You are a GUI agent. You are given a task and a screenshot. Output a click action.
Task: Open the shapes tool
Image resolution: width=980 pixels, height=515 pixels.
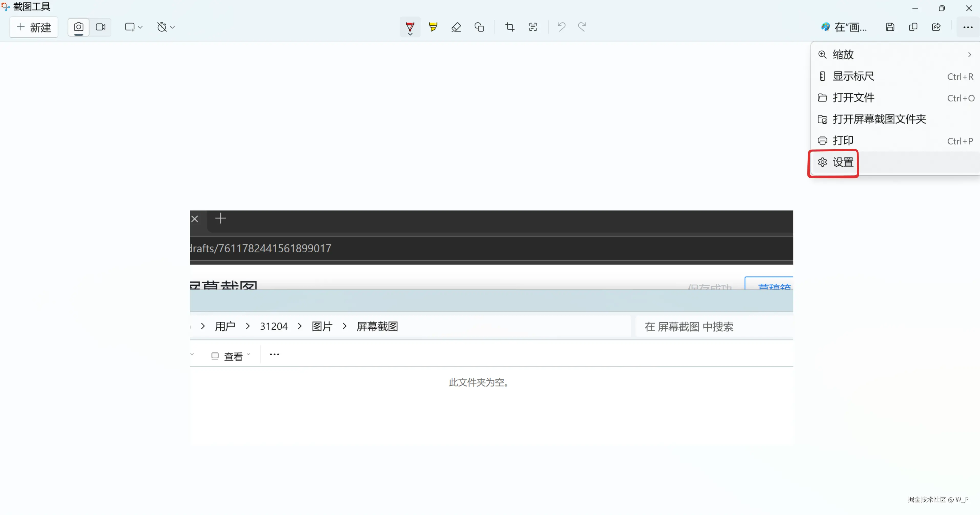479,27
